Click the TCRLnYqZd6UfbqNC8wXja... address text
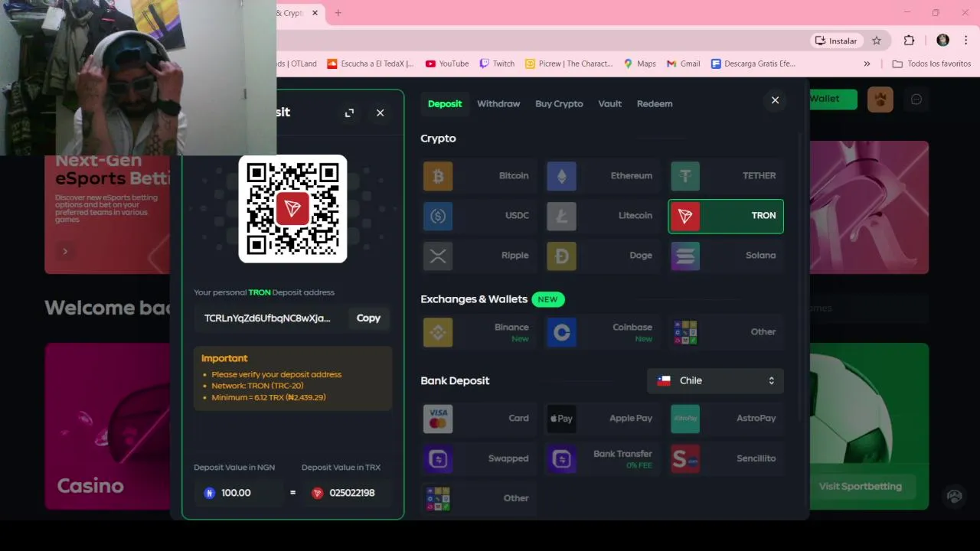Viewport: 980px width, 551px height. [x=267, y=318]
